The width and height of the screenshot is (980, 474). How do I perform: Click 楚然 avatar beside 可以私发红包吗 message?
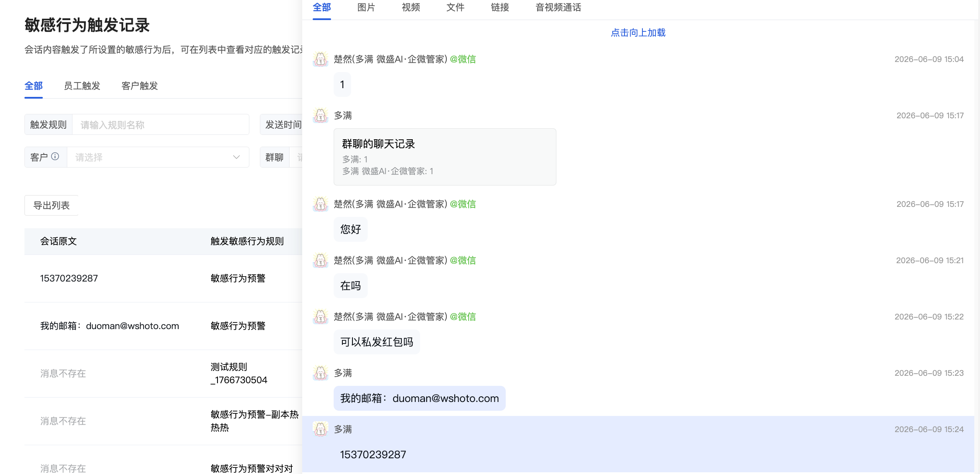[x=321, y=316]
